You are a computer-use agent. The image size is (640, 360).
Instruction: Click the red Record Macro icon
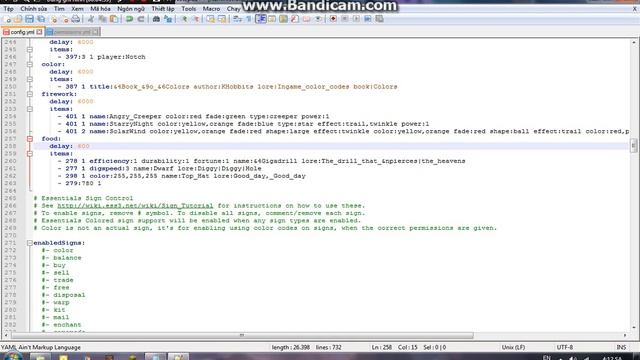[x=333, y=19]
